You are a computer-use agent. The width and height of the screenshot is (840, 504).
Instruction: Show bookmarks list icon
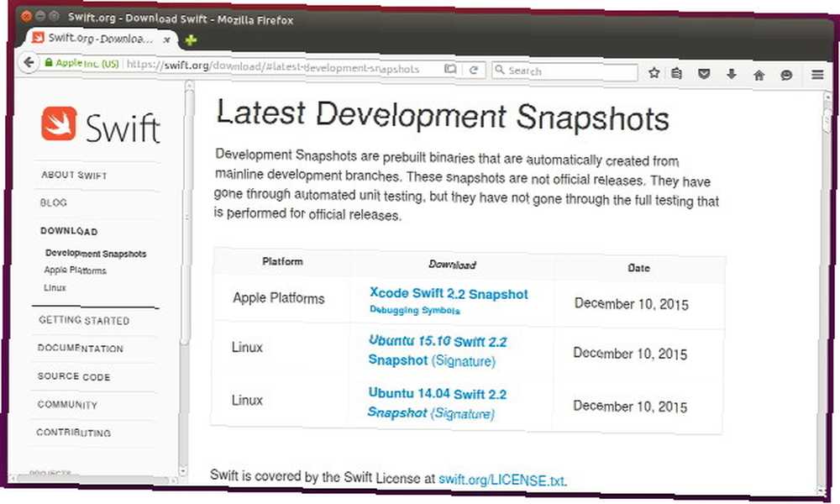point(676,73)
